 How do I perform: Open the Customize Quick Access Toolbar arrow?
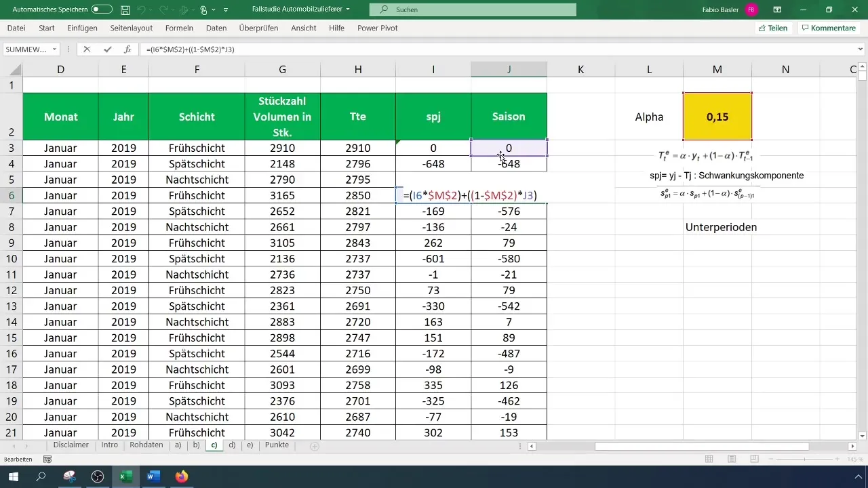(225, 10)
